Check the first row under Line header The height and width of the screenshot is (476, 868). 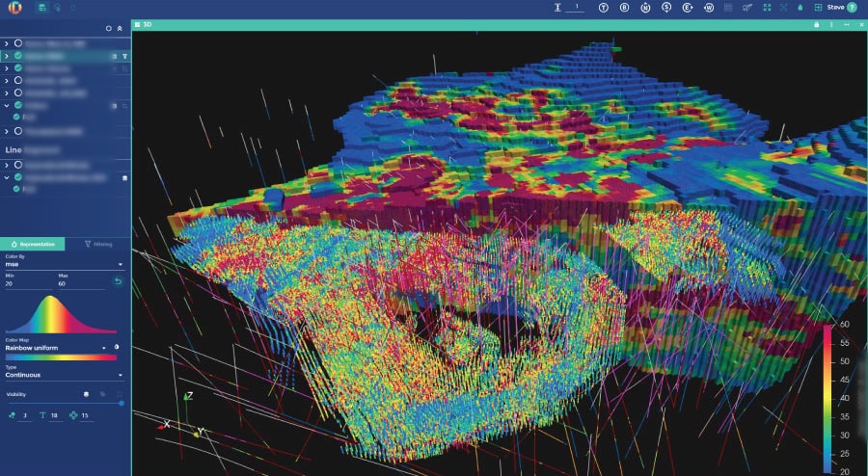[x=18, y=165]
